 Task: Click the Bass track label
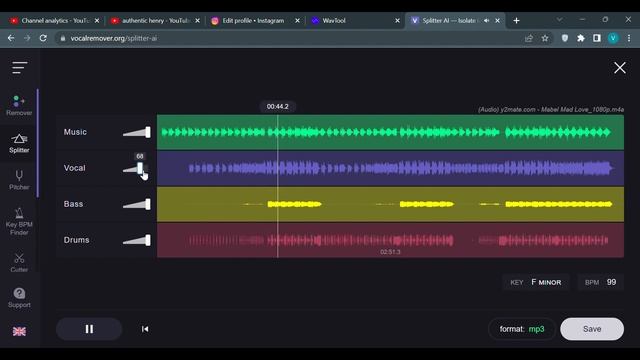(x=73, y=204)
